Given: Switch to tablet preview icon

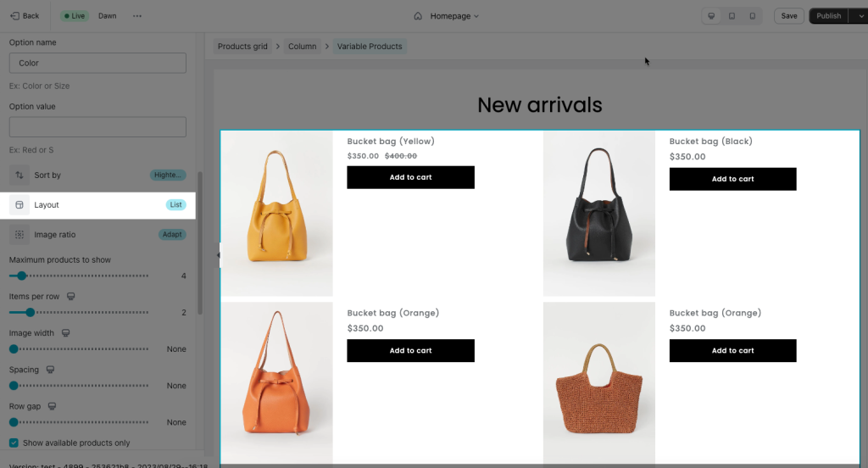Looking at the screenshot, I should (732, 16).
